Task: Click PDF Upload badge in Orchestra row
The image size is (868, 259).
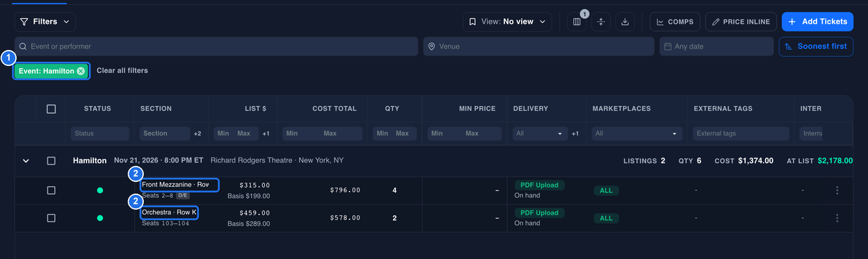Action: click(540, 213)
